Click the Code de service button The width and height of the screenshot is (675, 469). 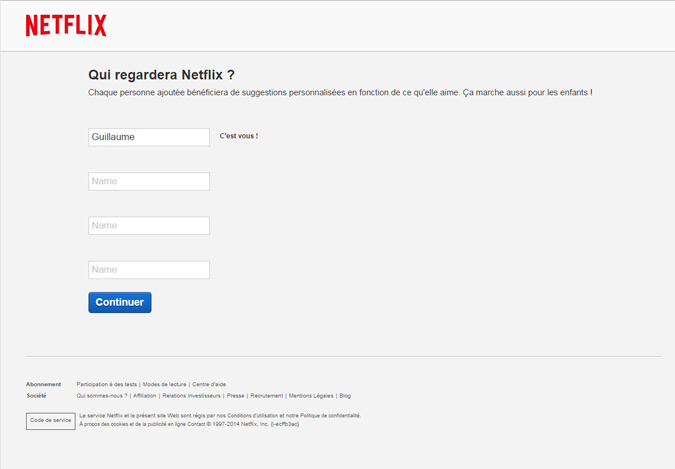50,420
